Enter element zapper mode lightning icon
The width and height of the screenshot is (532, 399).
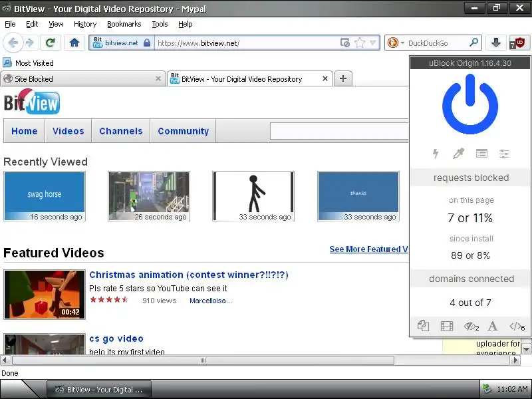pos(436,154)
